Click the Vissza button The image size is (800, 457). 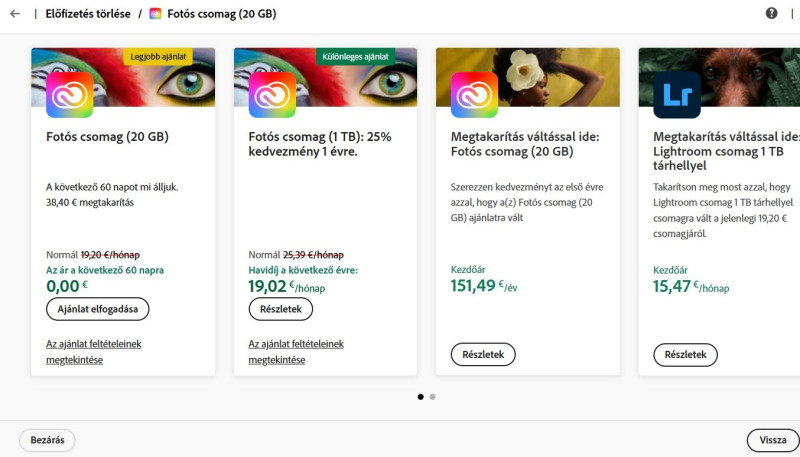point(772,440)
